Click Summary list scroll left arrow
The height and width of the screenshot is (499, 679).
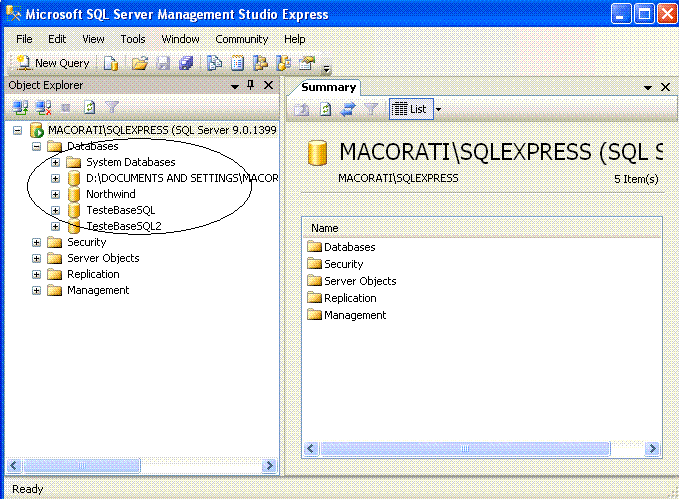pyautogui.click(x=311, y=448)
